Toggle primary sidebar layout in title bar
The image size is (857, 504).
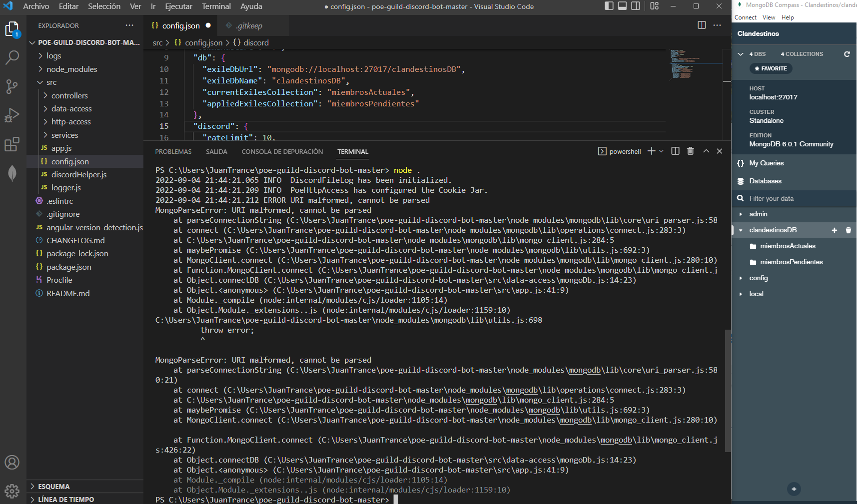pos(609,6)
